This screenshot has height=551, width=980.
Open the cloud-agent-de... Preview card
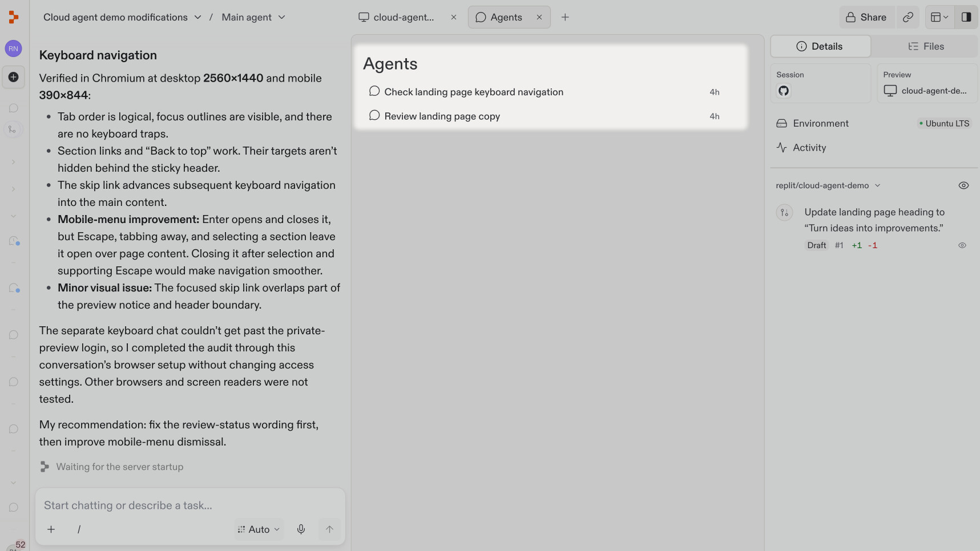coord(927,83)
